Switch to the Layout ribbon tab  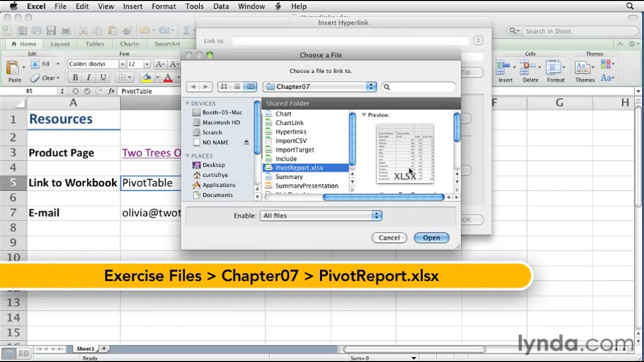click(x=60, y=44)
